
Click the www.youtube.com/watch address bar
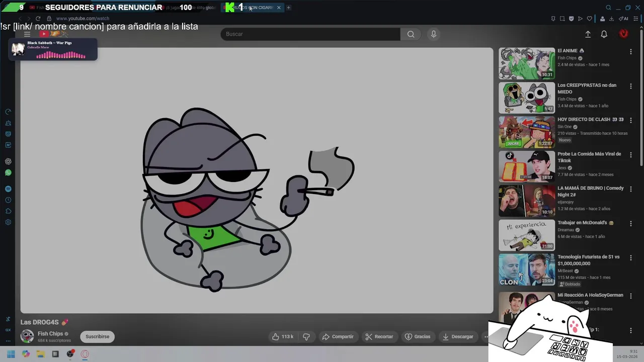(x=83, y=19)
